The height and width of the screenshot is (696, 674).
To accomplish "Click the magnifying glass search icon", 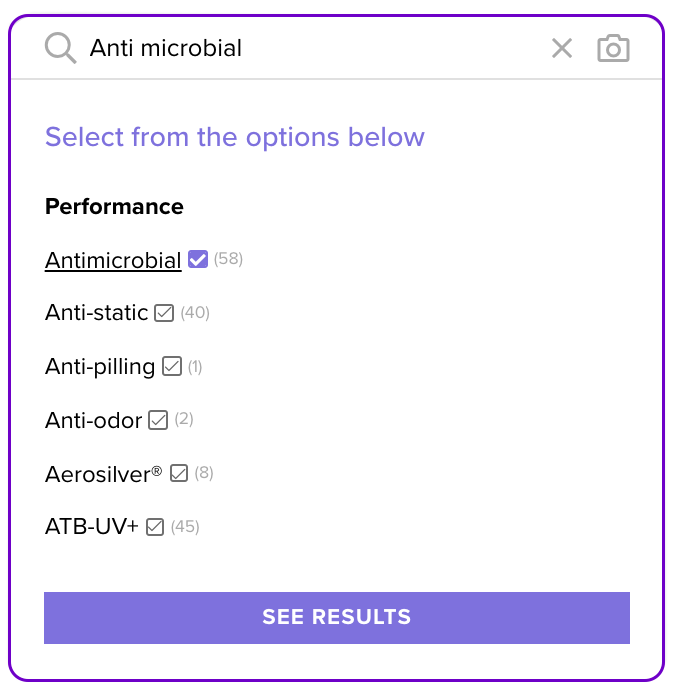I will tap(60, 48).
